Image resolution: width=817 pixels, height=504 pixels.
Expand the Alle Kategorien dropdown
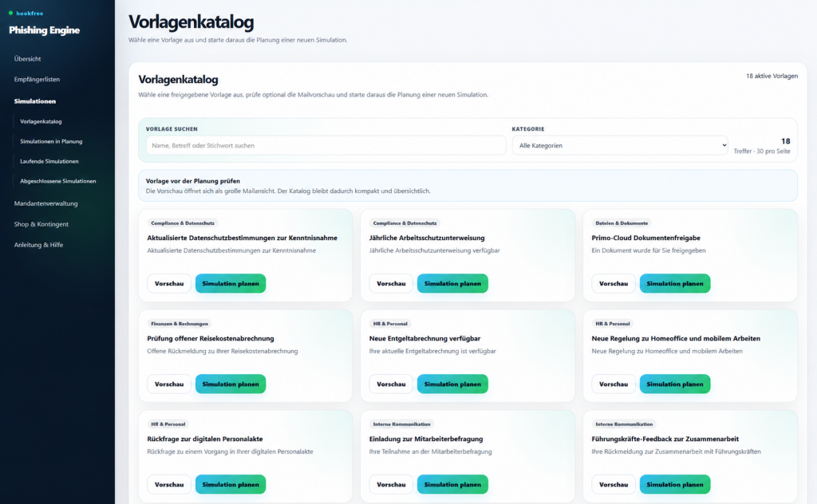point(620,145)
